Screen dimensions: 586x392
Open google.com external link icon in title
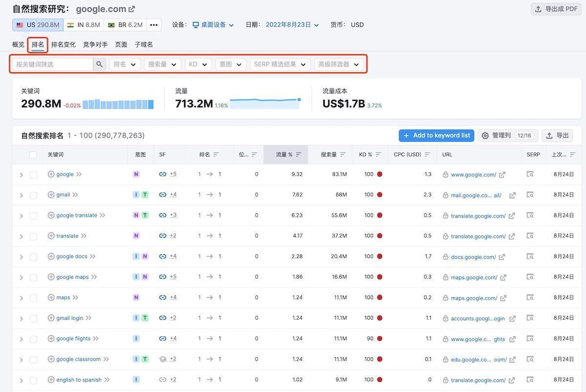tap(131, 9)
